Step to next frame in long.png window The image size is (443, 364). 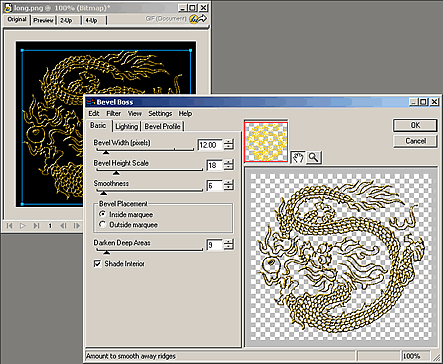click(x=77, y=226)
